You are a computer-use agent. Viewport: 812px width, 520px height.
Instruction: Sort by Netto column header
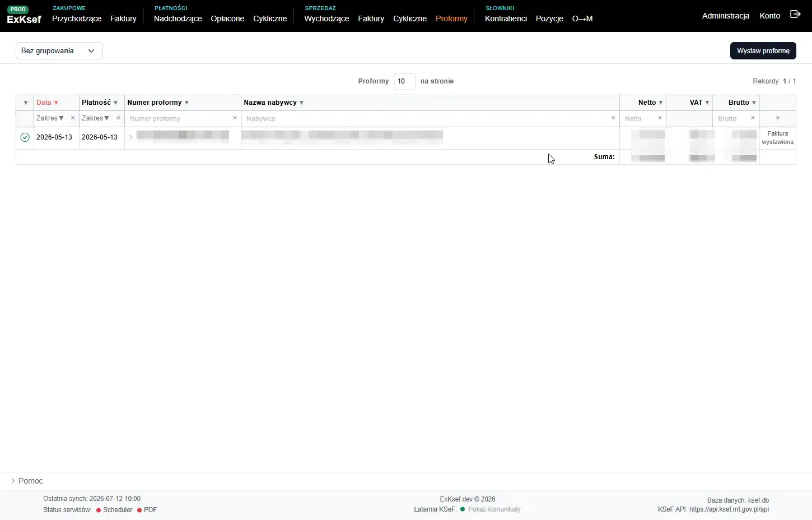(651, 103)
